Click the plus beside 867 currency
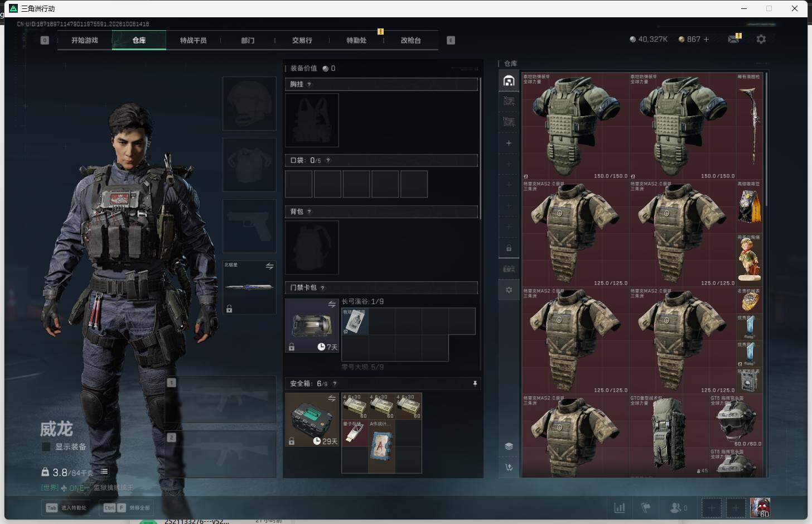 [x=706, y=39]
